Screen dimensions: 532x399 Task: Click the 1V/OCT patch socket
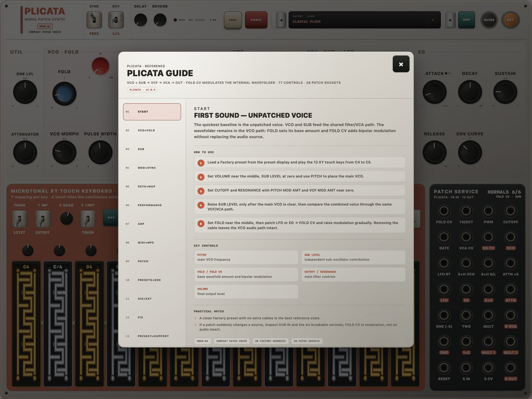466,211
